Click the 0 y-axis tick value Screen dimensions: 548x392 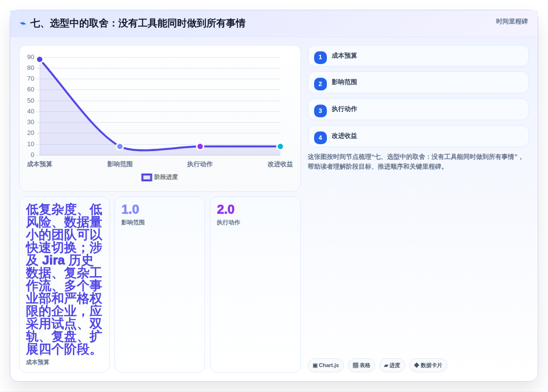point(32,155)
